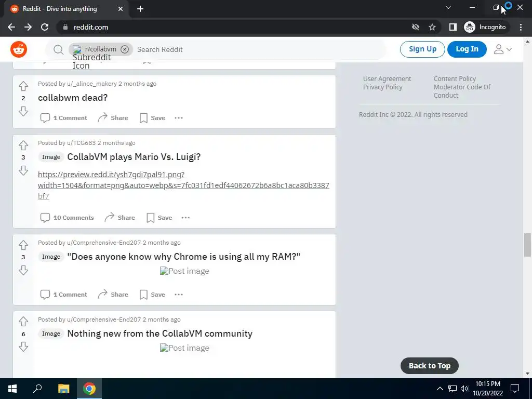Open u/TCG683 profile link
Viewport: 532px width, 399px height.
82,143
